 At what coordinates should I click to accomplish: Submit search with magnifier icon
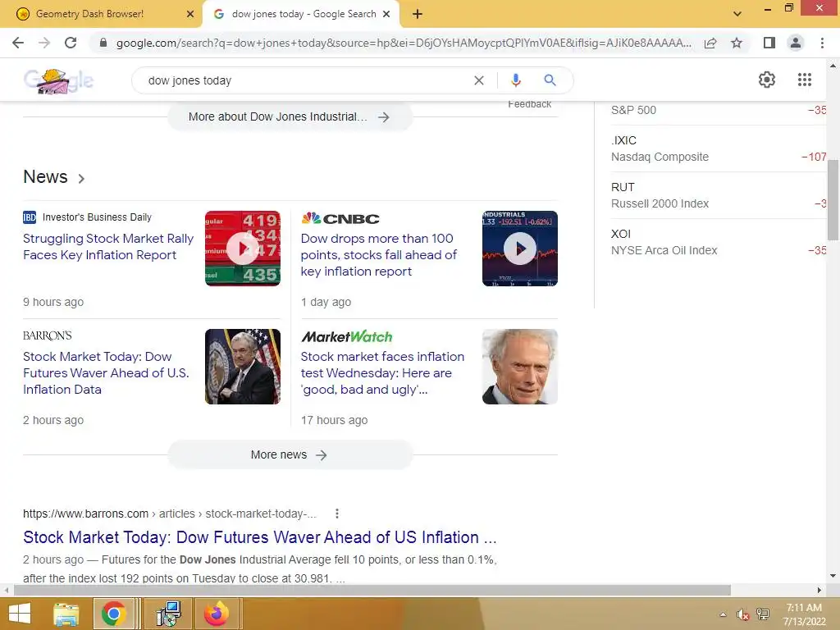click(550, 80)
